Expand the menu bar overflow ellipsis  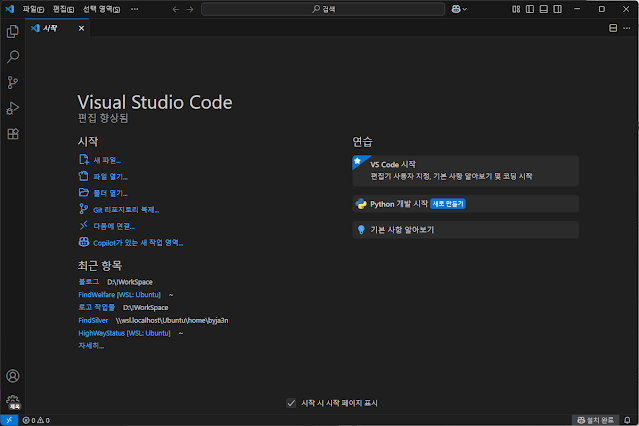pos(134,9)
